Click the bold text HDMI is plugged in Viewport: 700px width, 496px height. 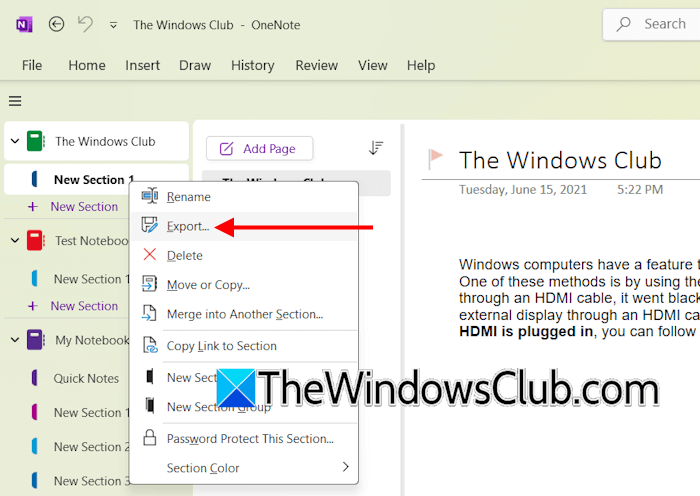pyautogui.click(x=526, y=332)
